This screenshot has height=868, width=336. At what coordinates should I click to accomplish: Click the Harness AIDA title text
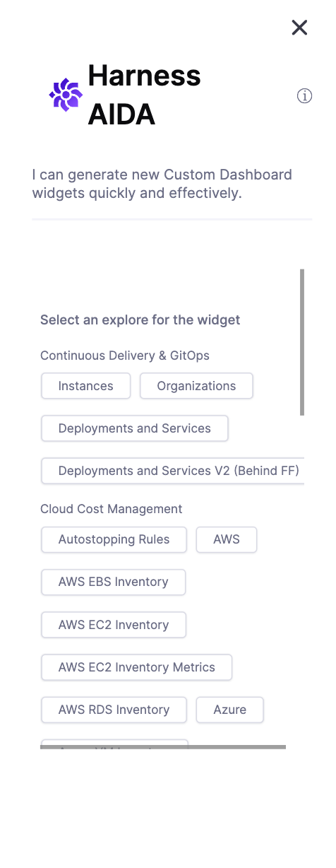144,95
